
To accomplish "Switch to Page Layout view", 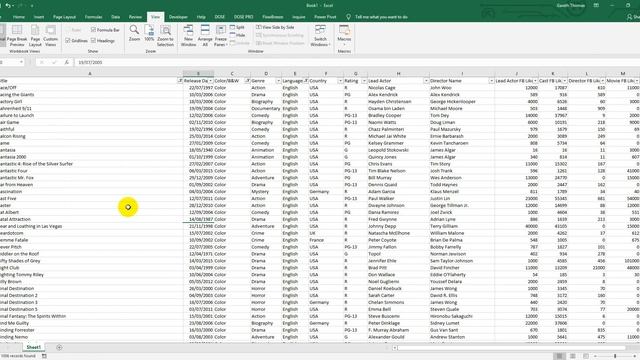I will 35,36.
